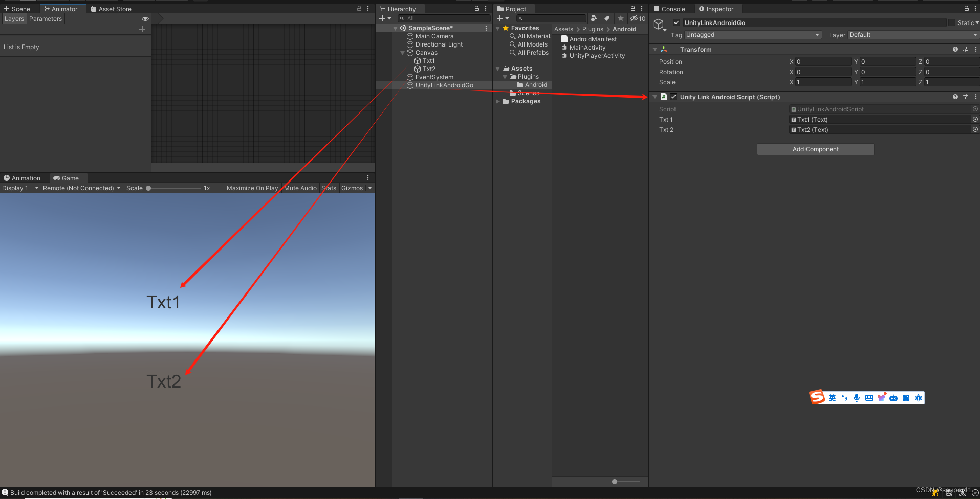Open the Txt 2 object picker circle icon

point(974,129)
